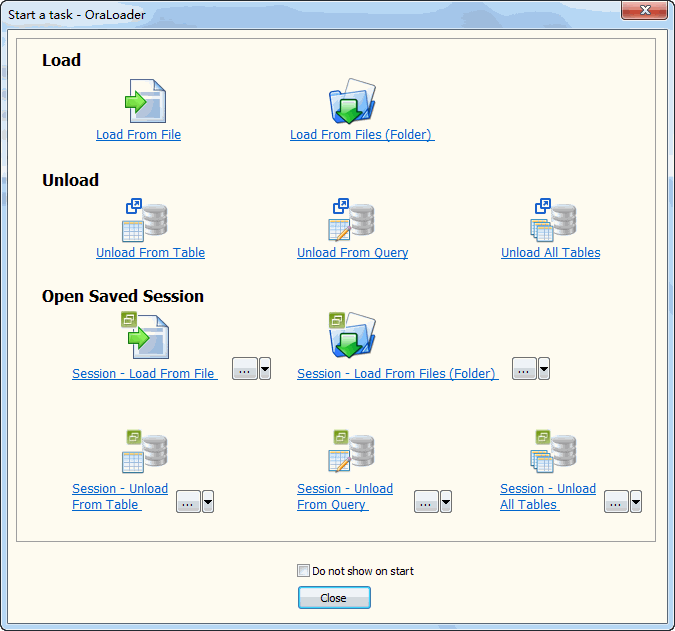The height and width of the screenshot is (631, 675).
Task: Click the Session Load From File icon
Action: pos(146,335)
